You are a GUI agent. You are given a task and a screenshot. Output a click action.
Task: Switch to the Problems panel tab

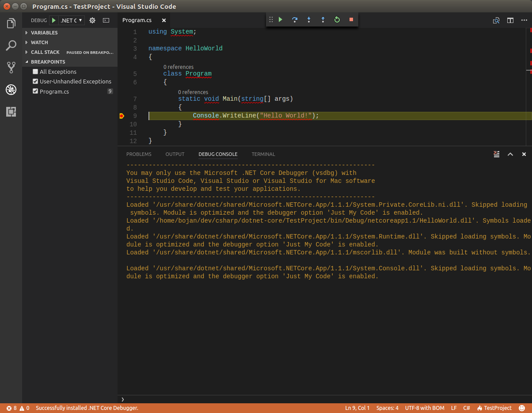(x=139, y=154)
